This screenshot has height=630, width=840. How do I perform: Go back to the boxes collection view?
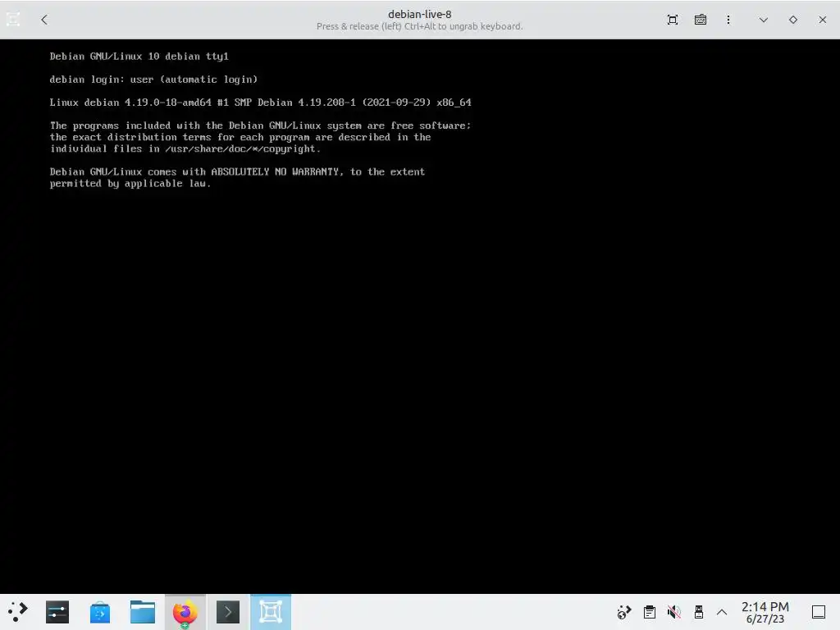44,20
